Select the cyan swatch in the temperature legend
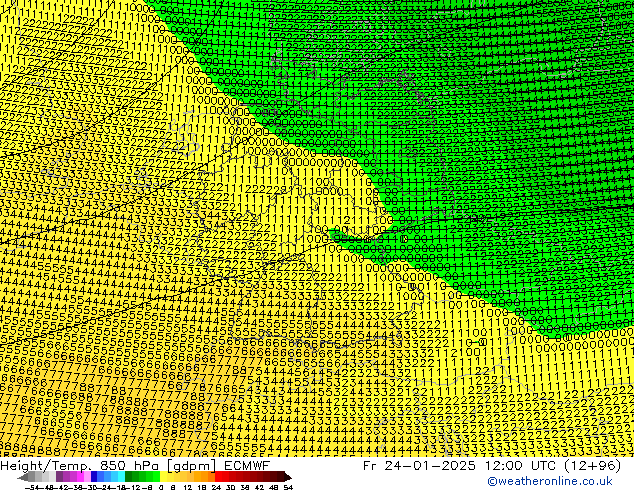Image resolution: width=634 pixels, height=490 pixels. (x=121, y=476)
